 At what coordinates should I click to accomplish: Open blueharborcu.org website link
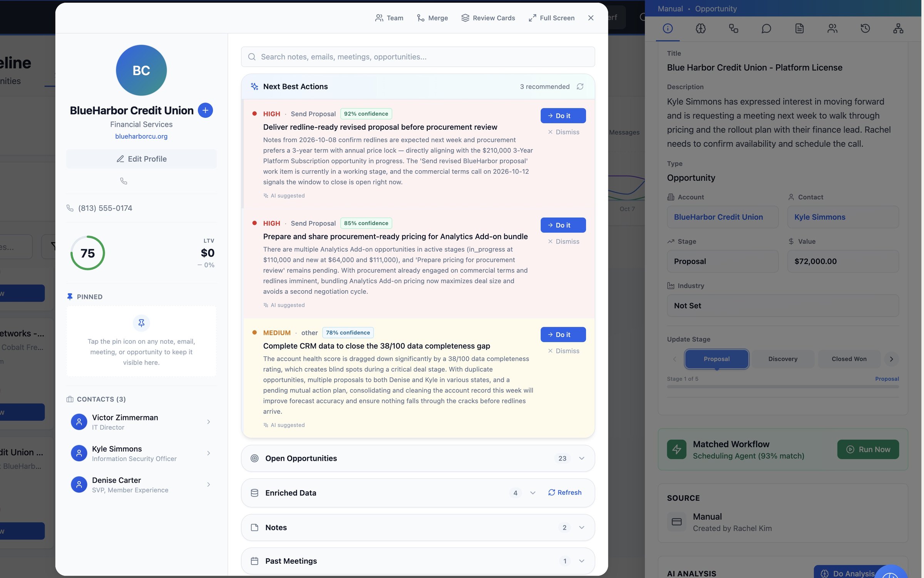point(141,136)
